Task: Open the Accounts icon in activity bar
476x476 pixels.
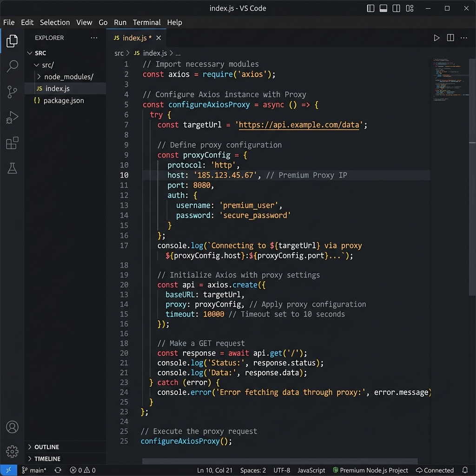Action: pos(12,427)
